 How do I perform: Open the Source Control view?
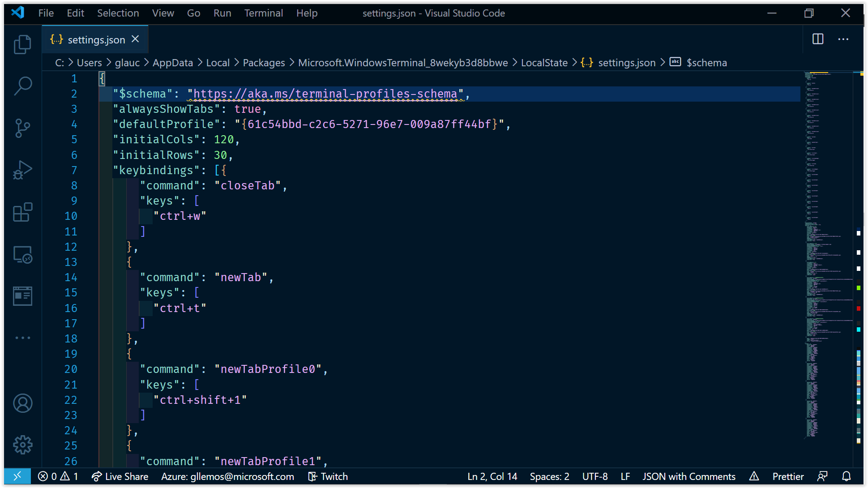[22, 128]
